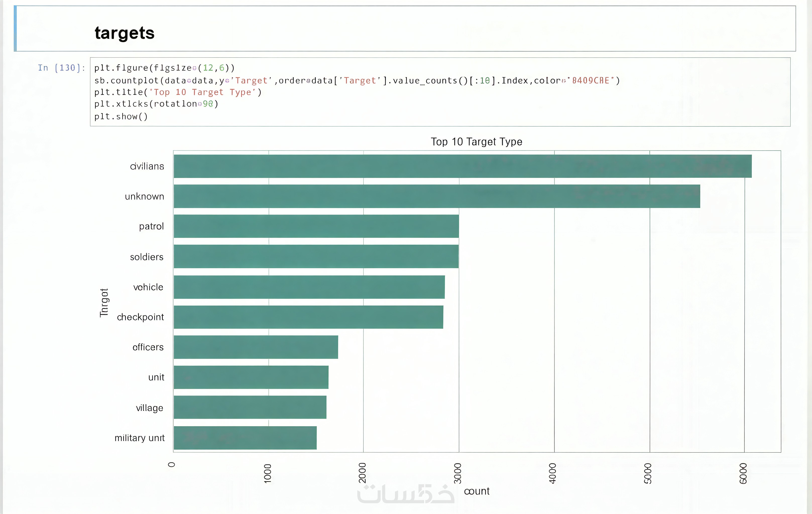Click the 'count' x-axis label
The height and width of the screenshot is (514, 812).
477,491
